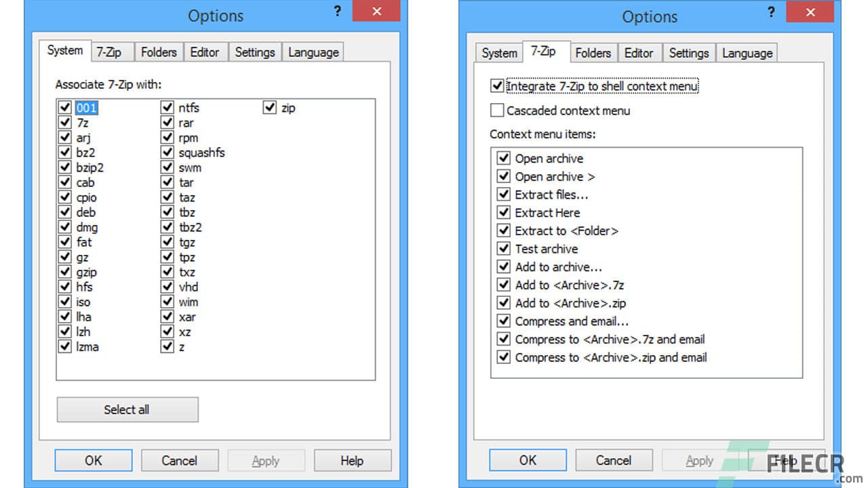This screenshot has height=488, width=868.
Task: Disable the Test archive context menu item
Action: click(x=502, y=249)
